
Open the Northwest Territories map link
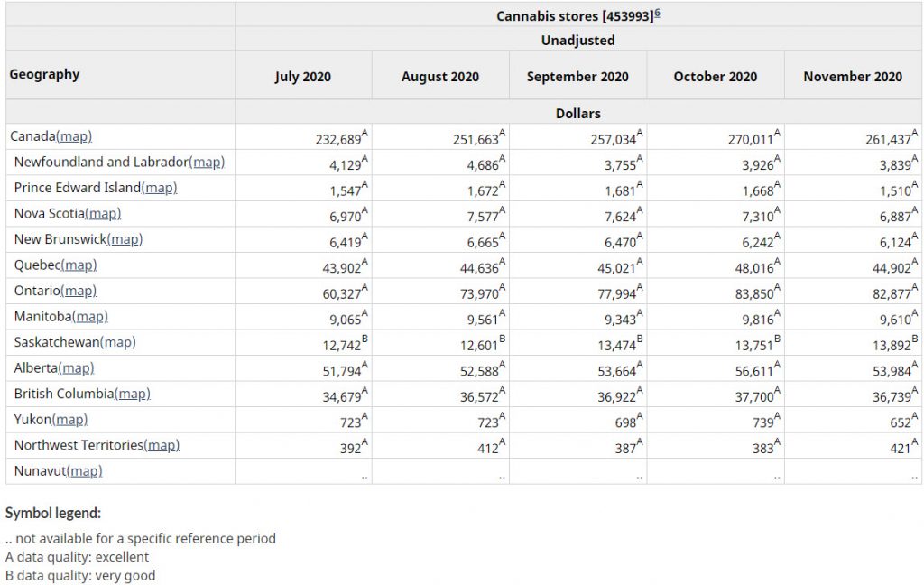tap(162, 445)
